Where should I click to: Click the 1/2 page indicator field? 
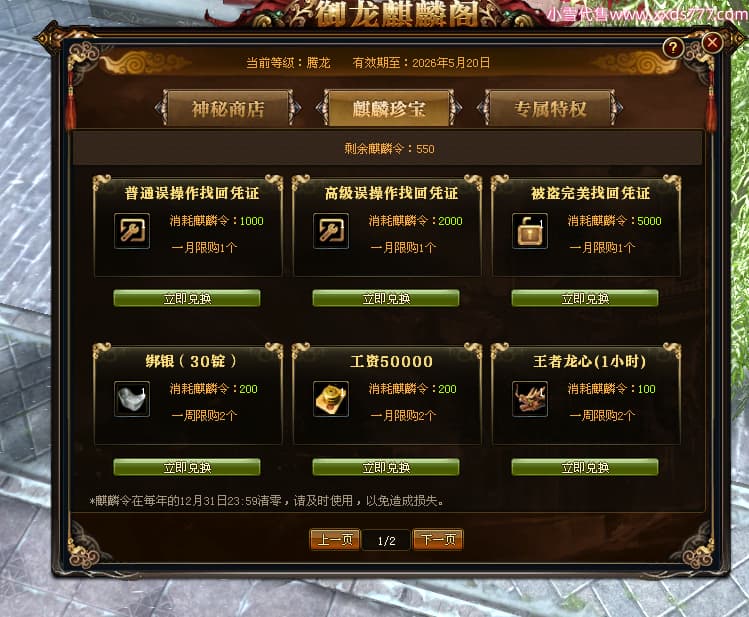coord(386,541)
